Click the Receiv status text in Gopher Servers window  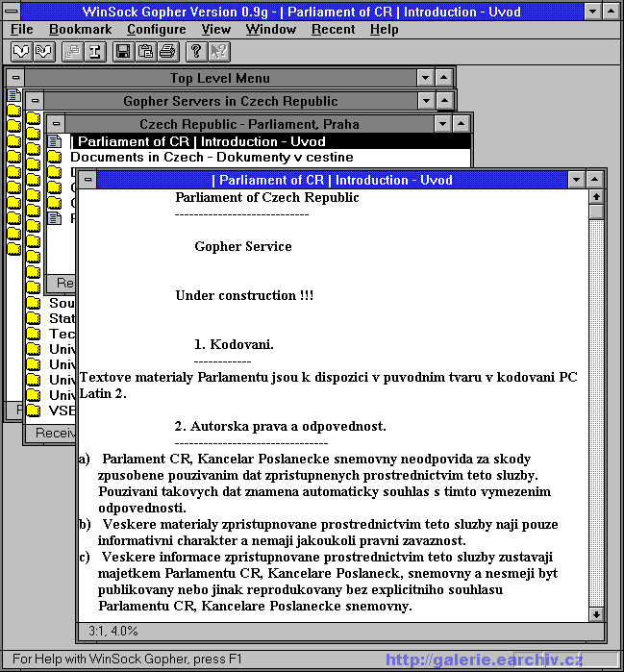coord(55,433)
